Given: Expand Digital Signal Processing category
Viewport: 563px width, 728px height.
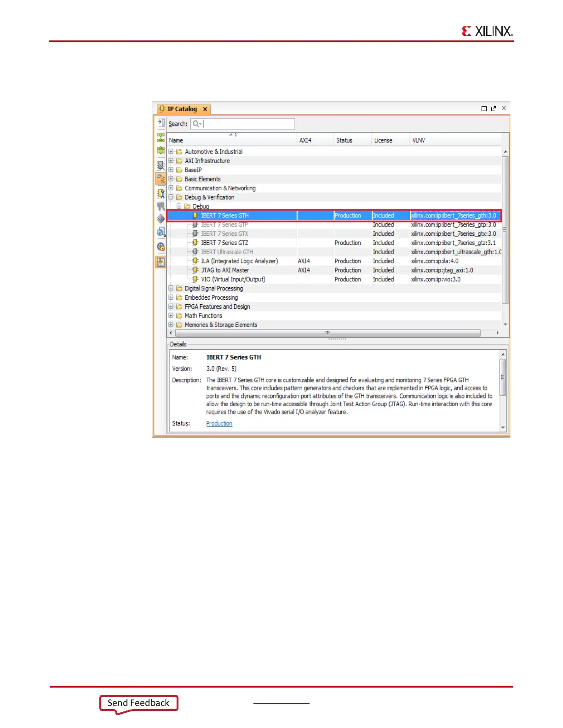Looking at the screenshot, I should 171,288.
